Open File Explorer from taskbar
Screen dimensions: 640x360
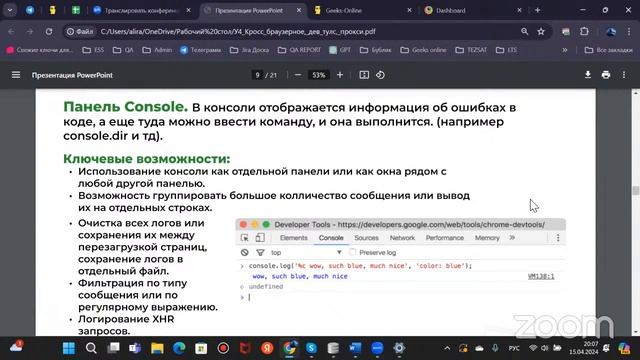coord(157,348)
